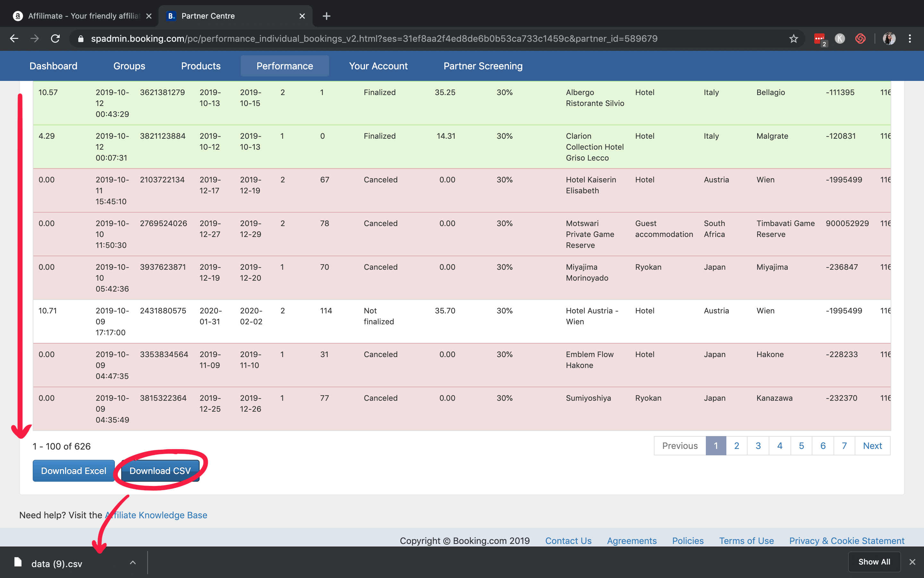Viewport: 924px width, 578px height.
Task: Click the Guest accommodation type cell
Action: point(664,229)
